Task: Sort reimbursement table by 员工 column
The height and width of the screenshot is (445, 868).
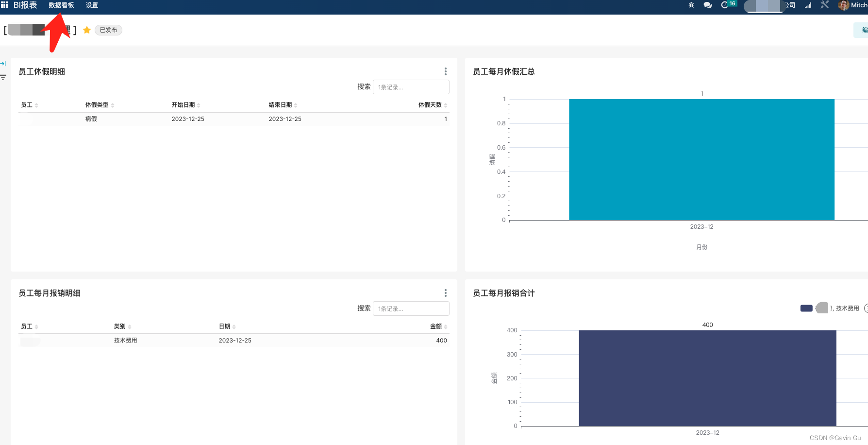Action: [29, 326]
